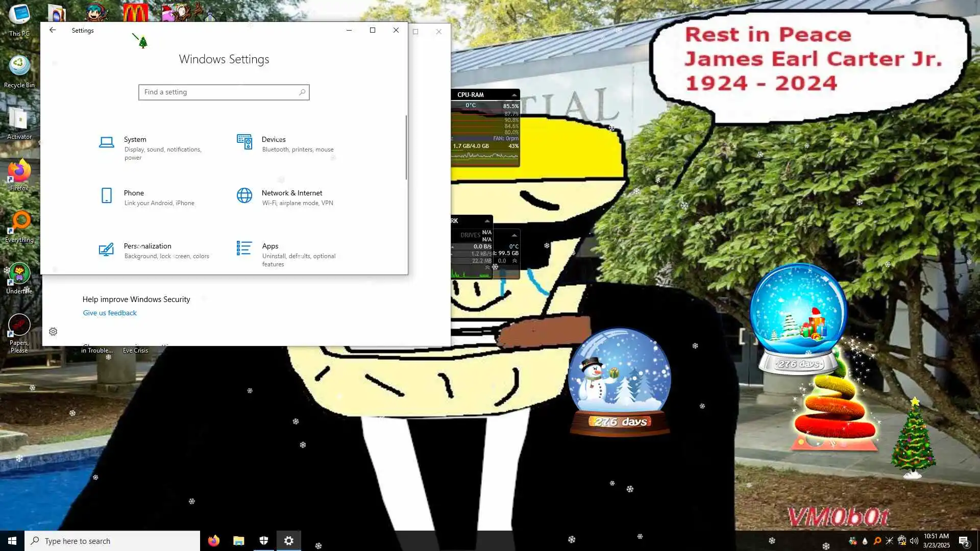
Task: Click the Settings window vertical scrollbar
Action: point(406,148)
